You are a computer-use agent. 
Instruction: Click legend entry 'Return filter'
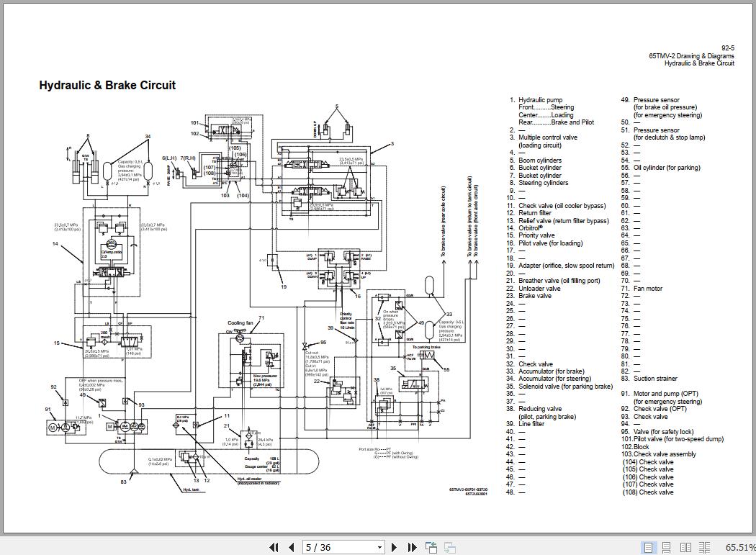coord(535,212)
